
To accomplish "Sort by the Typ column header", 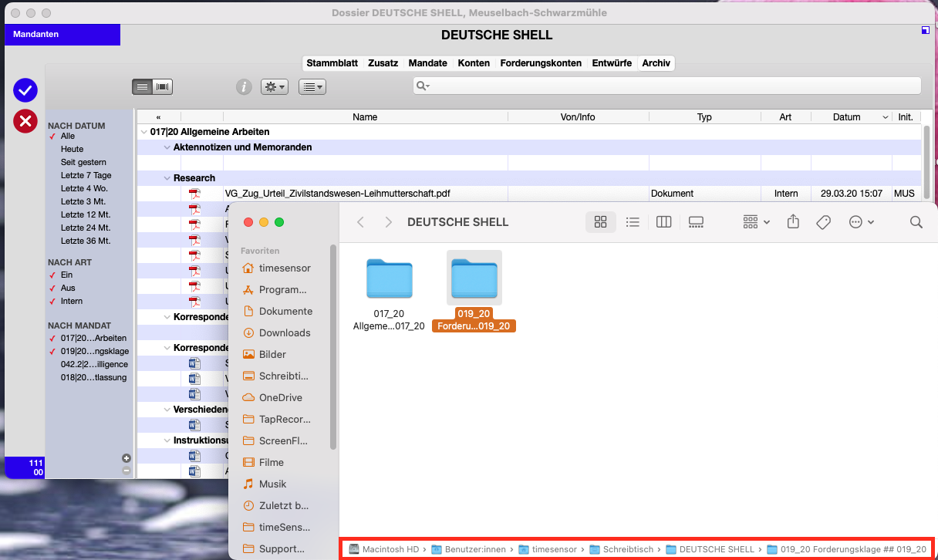I will (x=704, y=117).
